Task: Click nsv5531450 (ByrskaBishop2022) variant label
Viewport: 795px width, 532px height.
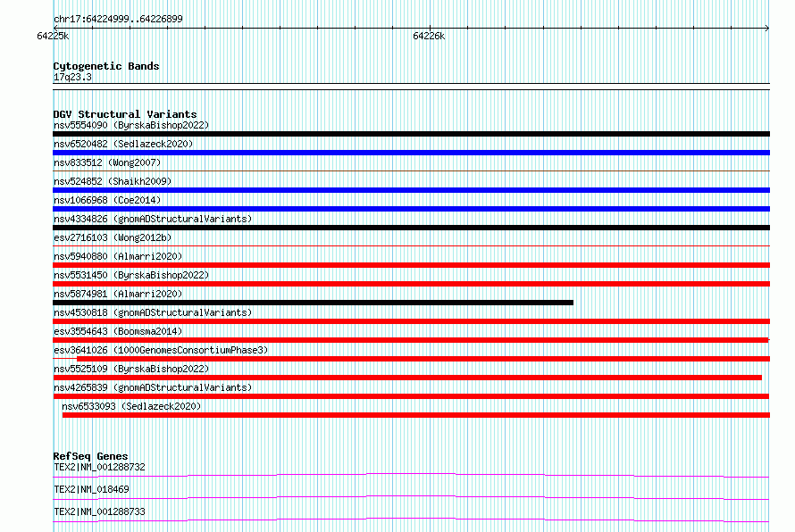Action: pos(131,275)
